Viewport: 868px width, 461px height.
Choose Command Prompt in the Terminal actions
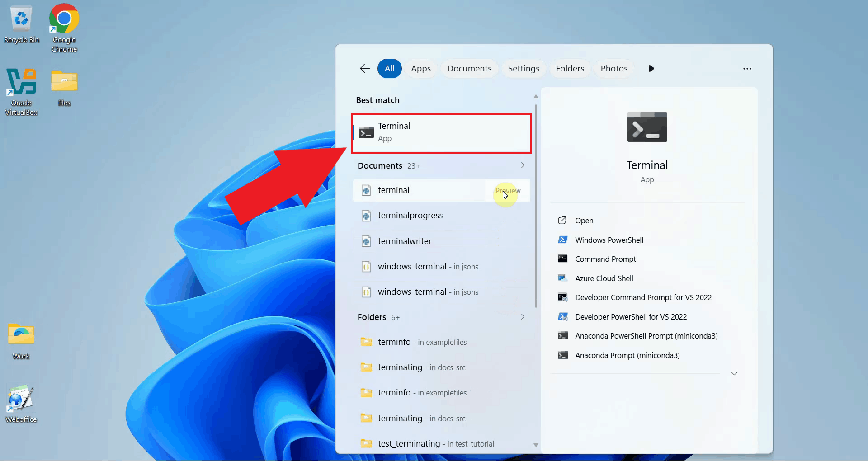[605, 259]
